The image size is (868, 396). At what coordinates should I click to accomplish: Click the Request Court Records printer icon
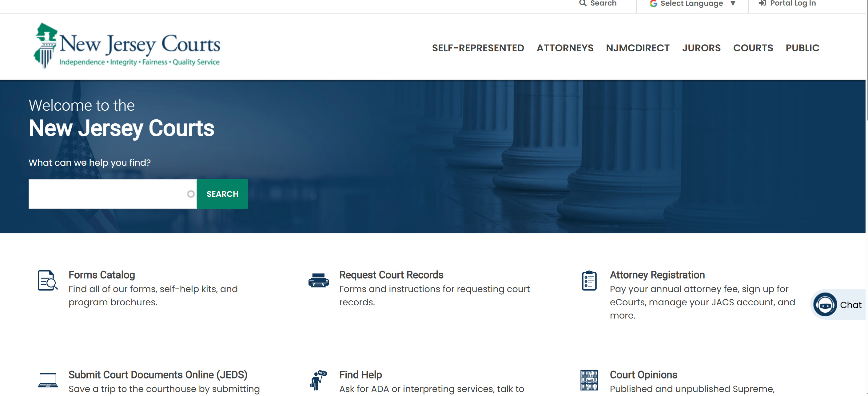(x=318, y=280)
